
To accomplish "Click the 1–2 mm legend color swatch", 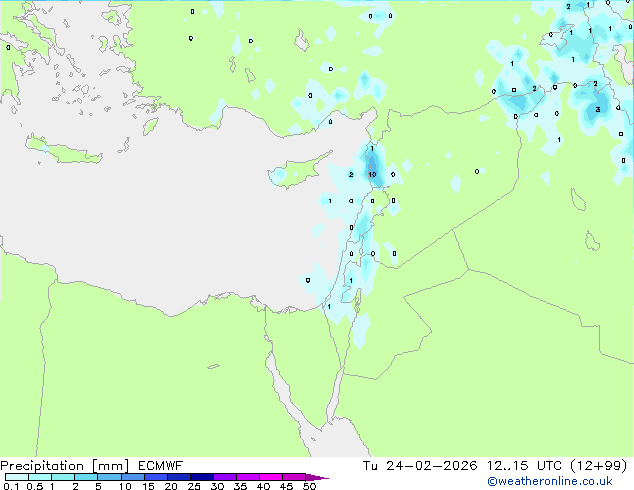I will 63,477.
